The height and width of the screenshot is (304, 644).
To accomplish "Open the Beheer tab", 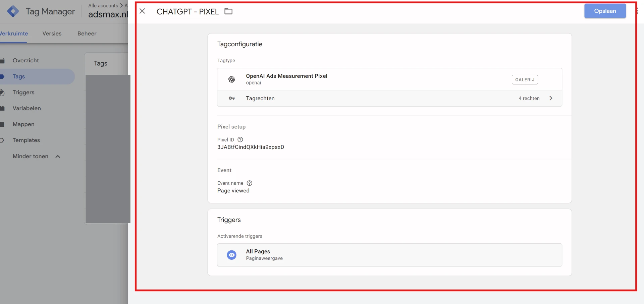I will click(x=87, y=34).
